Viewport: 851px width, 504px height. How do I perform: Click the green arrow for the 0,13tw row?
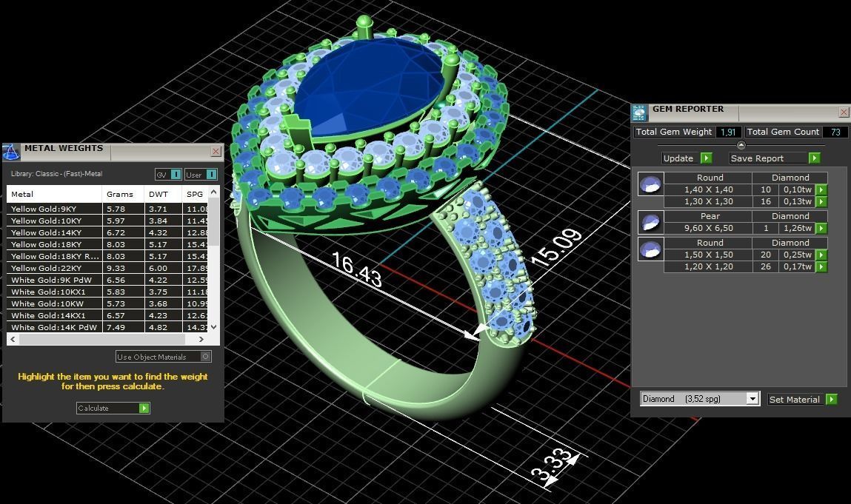[x=821, y=201]
